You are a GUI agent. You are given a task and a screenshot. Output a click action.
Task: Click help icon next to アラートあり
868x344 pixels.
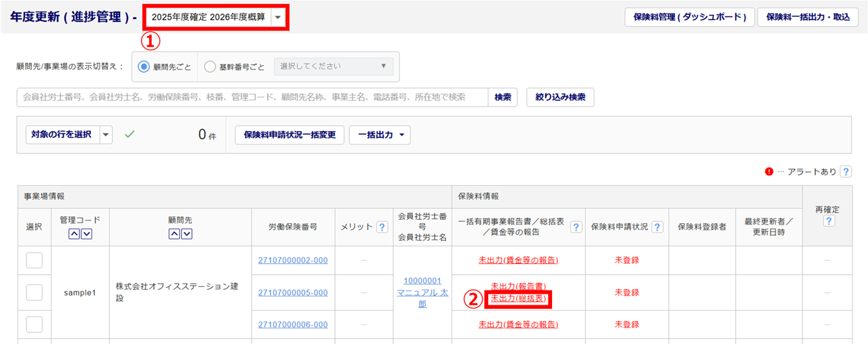tap(846, 172)
